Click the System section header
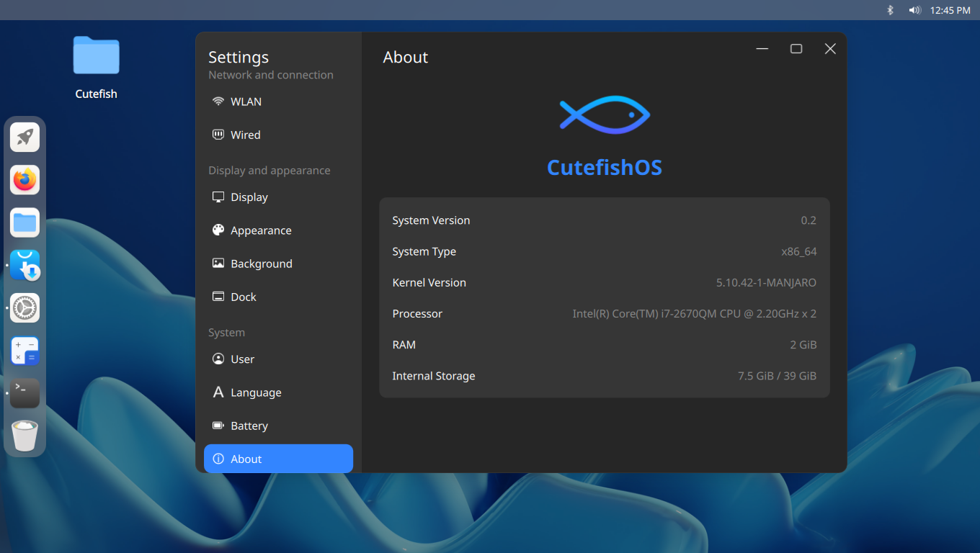 (226, 333)
